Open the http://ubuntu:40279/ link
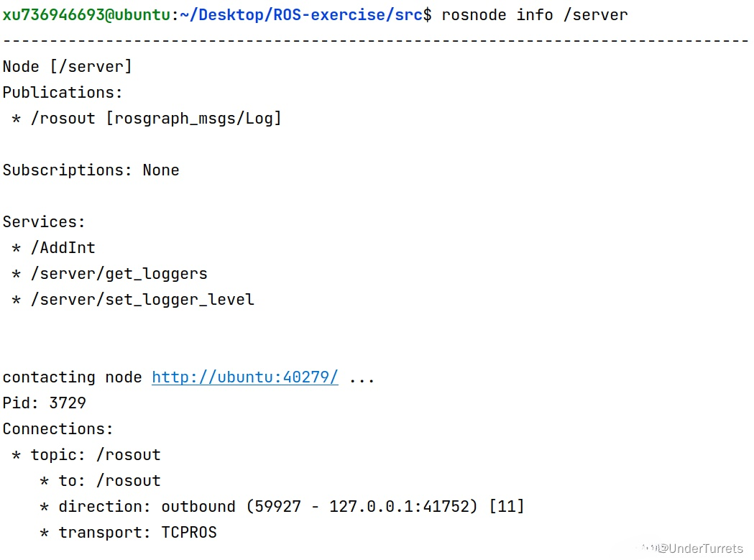Viewport: 754px width, 560px height. 244,377
